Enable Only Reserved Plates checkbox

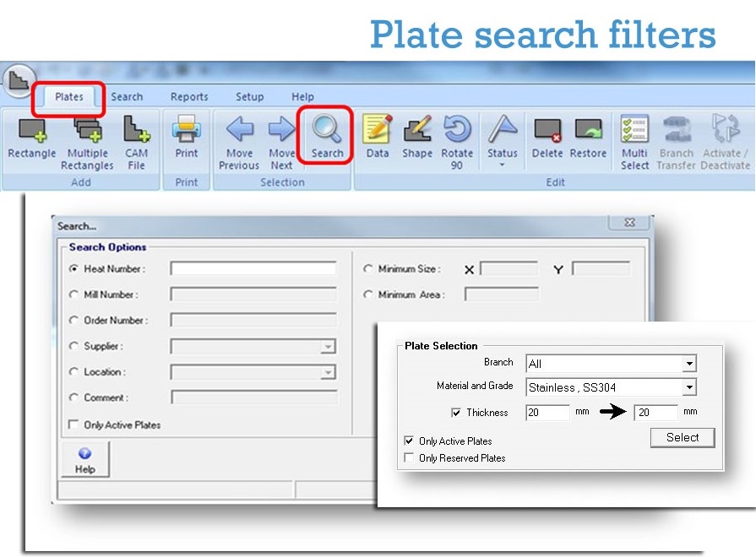pyautogui.click(x=409, y=457)
